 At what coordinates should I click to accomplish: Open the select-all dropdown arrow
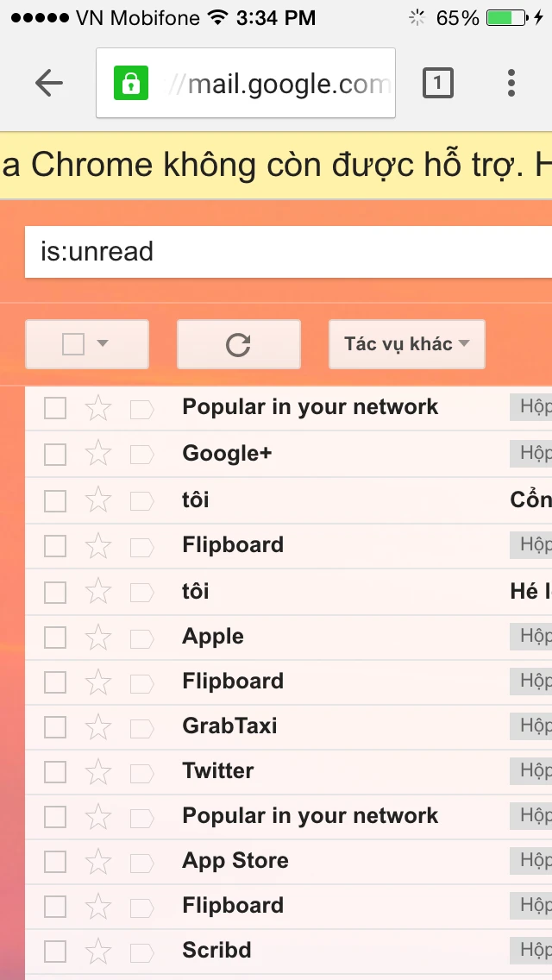click(103, 343)
